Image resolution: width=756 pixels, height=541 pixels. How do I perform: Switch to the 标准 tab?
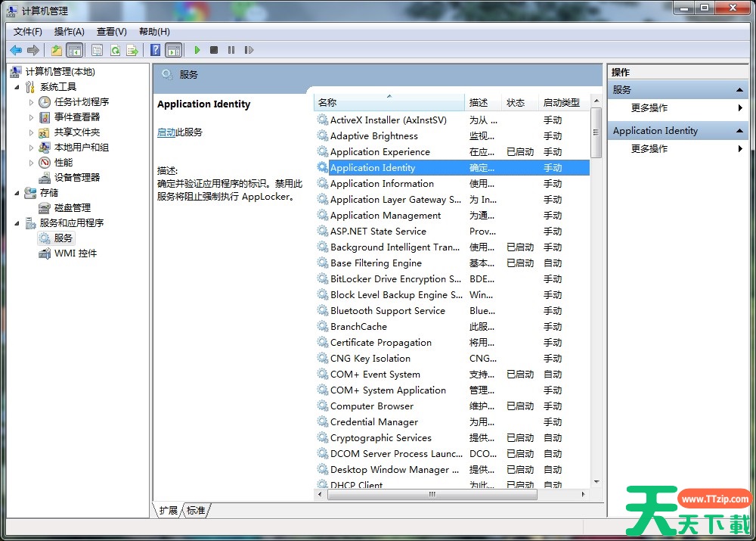coord(196,511)
